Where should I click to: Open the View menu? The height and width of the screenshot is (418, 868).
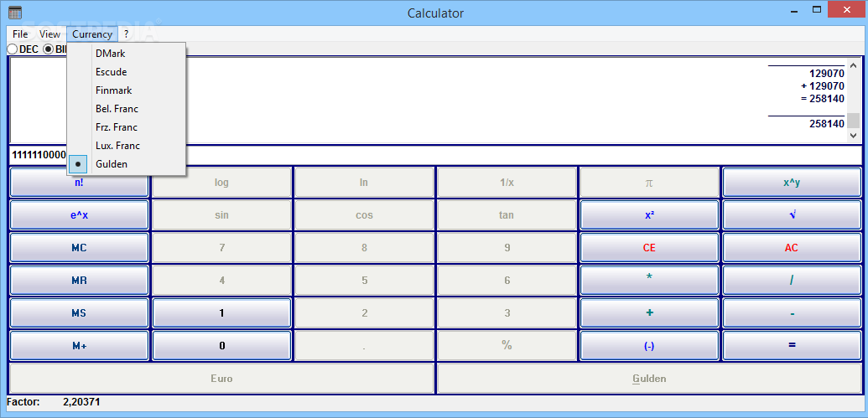point(49,34)
